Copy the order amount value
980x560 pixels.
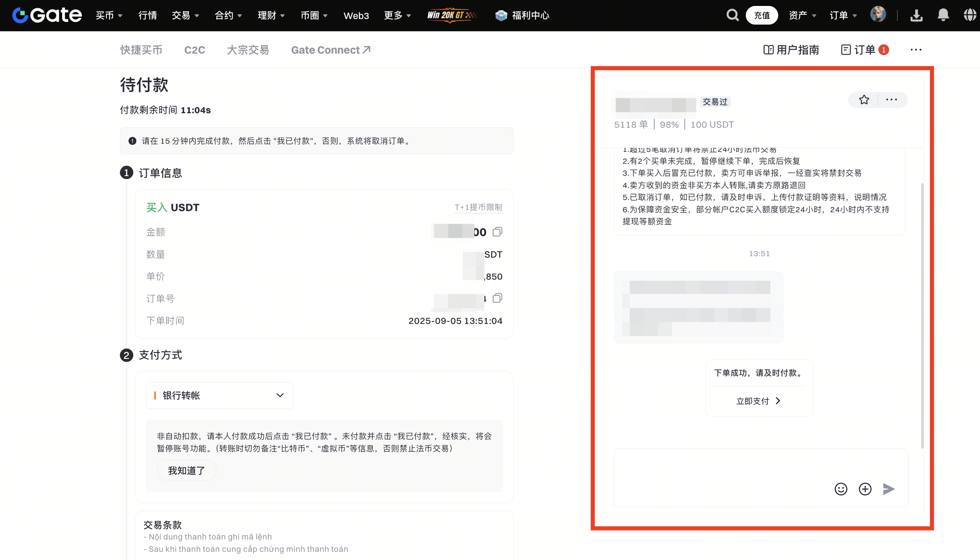497,232
